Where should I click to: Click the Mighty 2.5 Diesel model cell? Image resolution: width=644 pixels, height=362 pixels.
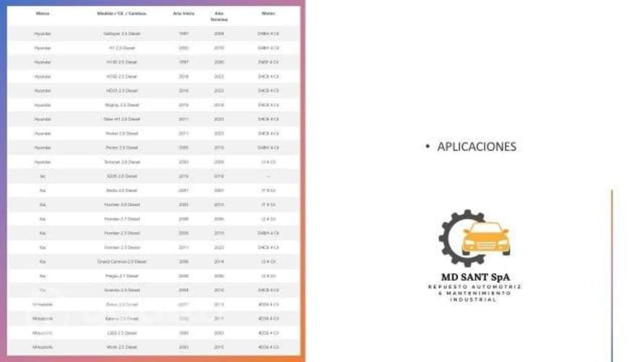122,105
